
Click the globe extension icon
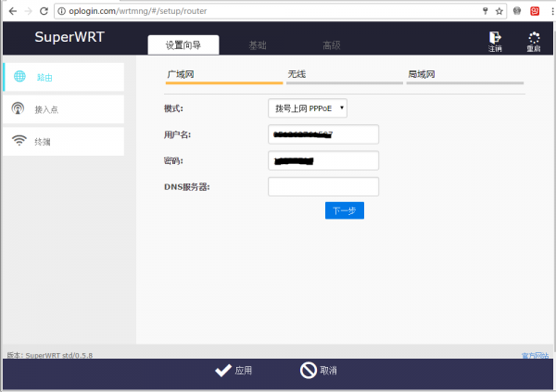point(517,11)
